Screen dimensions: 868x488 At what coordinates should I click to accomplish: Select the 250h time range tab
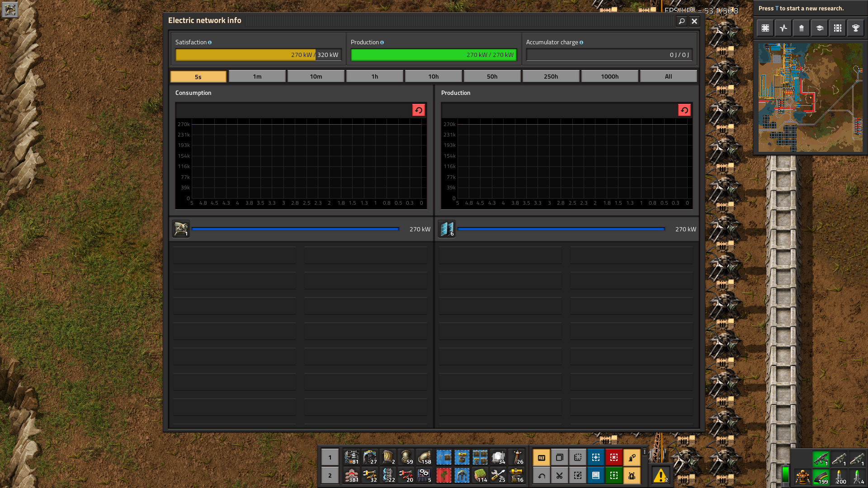551,77
